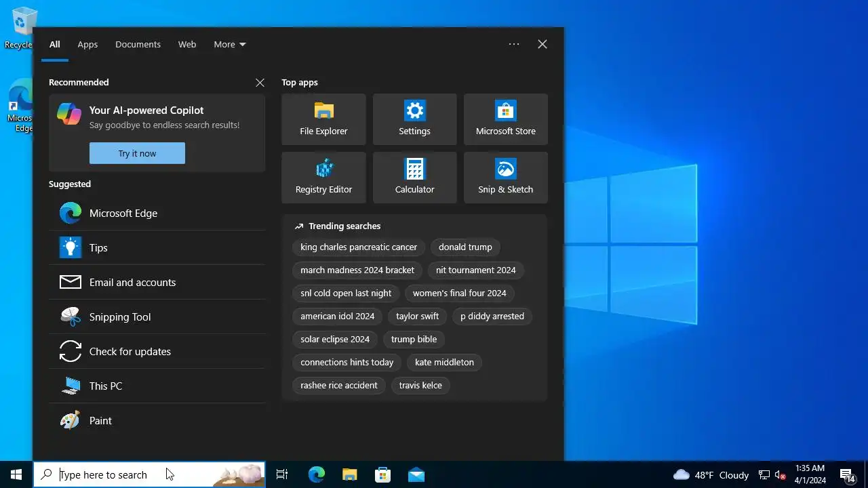
Task: Search p diddy arrested trend
Action: coord(492,316)
